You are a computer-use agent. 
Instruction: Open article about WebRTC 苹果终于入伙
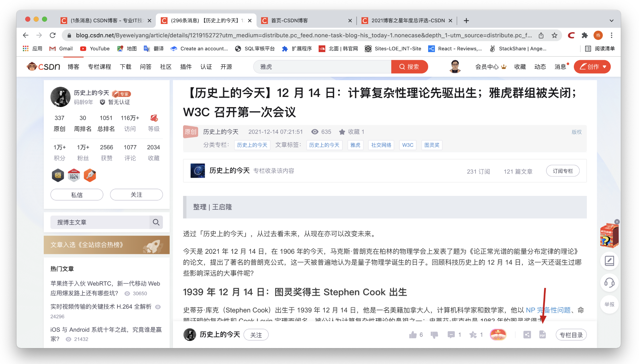click(105, 288)
